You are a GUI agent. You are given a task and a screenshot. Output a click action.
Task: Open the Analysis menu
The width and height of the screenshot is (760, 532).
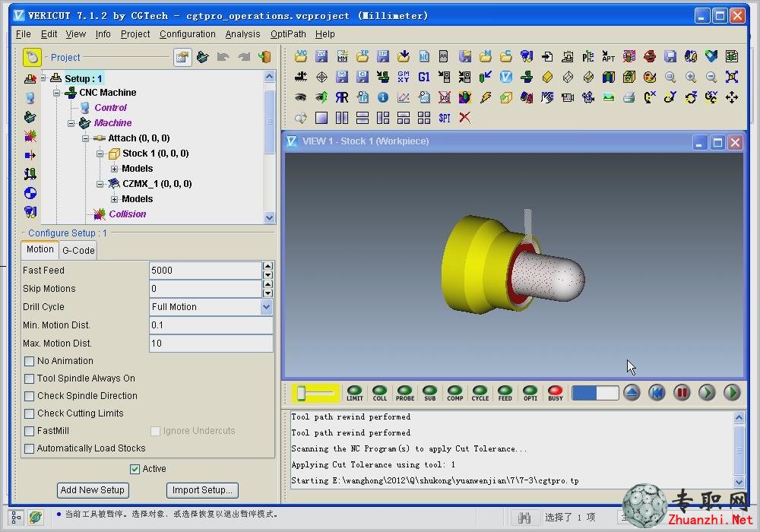coord(243,34)
